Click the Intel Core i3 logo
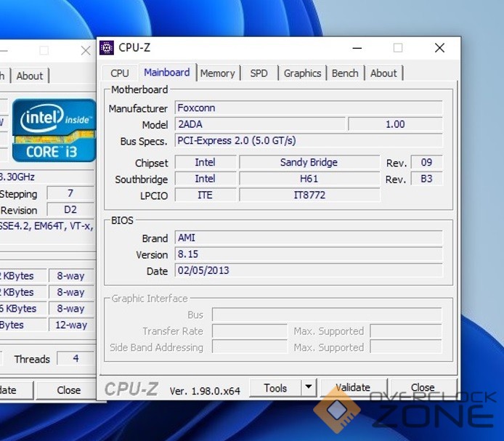Image resolution: width=504 pixels, height=441 pixels. pos(54,129)
